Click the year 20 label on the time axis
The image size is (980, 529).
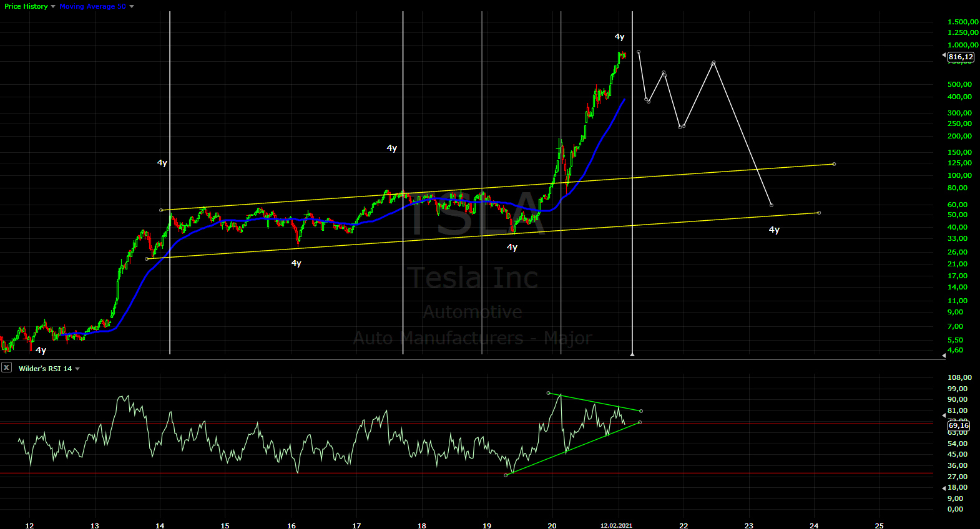[552, 525]
